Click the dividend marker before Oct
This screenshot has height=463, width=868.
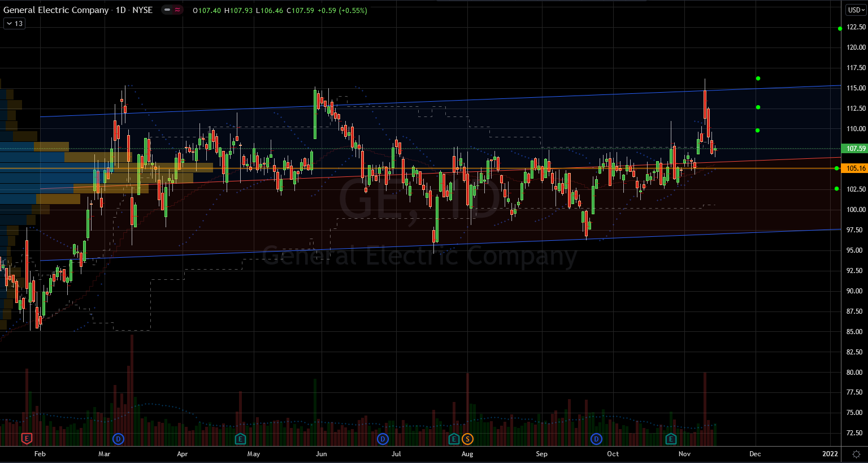(x=596, y=439)
